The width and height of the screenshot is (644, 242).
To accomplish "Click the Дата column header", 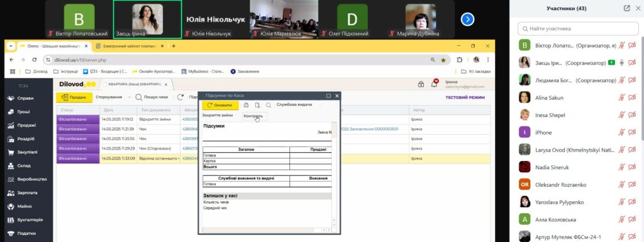I will pyautogui.click(x=118, y=110).
